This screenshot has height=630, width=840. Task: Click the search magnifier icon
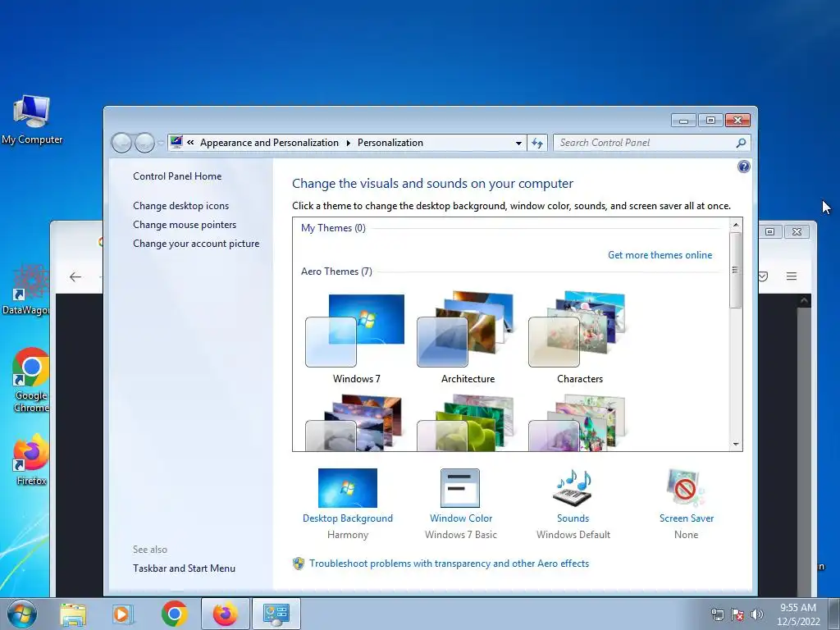(x=741, y=143)
